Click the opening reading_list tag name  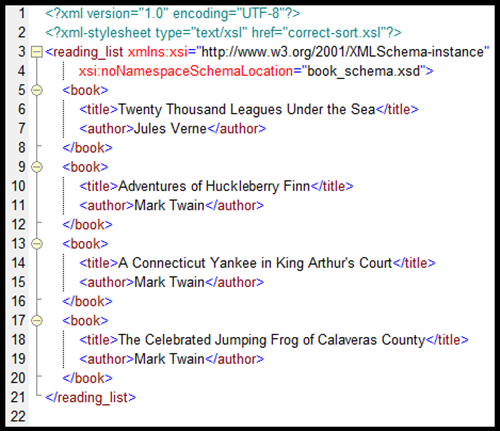(88, 52)
